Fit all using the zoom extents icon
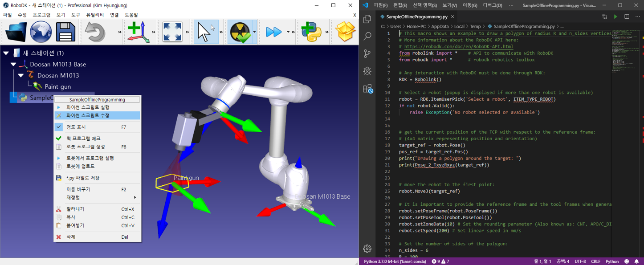The width and height of the screenshot is (644, 265). [172, 32]
